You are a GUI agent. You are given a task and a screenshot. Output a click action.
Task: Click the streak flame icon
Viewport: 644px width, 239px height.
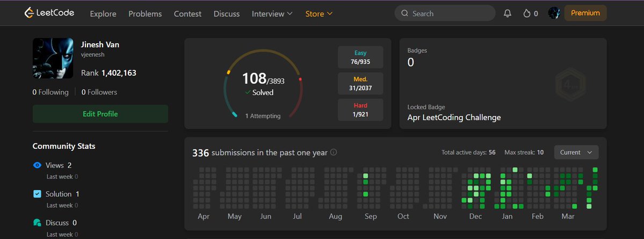click(526, 13)
